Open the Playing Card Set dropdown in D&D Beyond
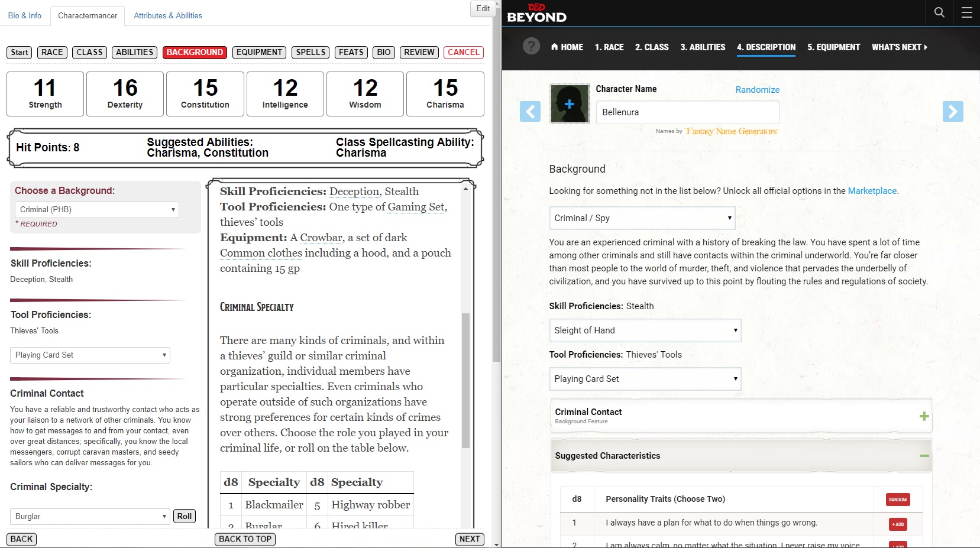This screenshot has width=980, height=548. coord(645,379)
